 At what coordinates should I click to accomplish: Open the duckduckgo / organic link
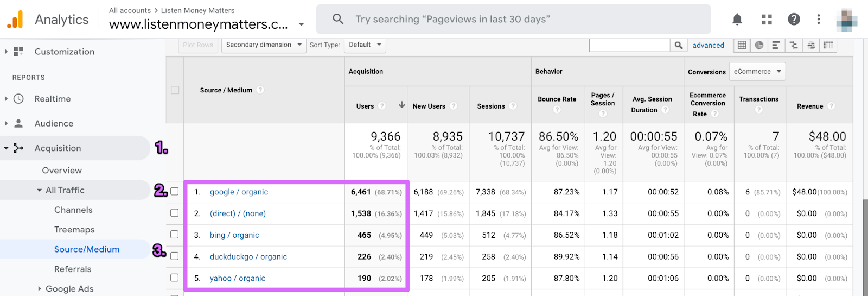248,256
